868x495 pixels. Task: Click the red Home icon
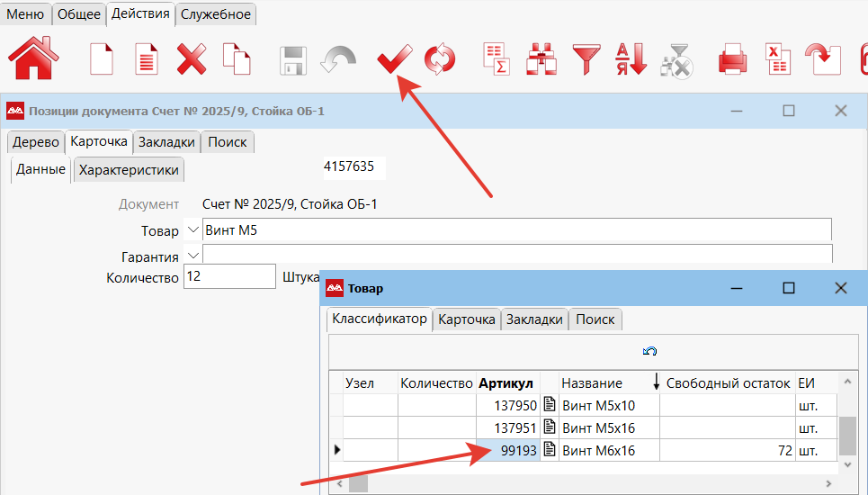32,59
